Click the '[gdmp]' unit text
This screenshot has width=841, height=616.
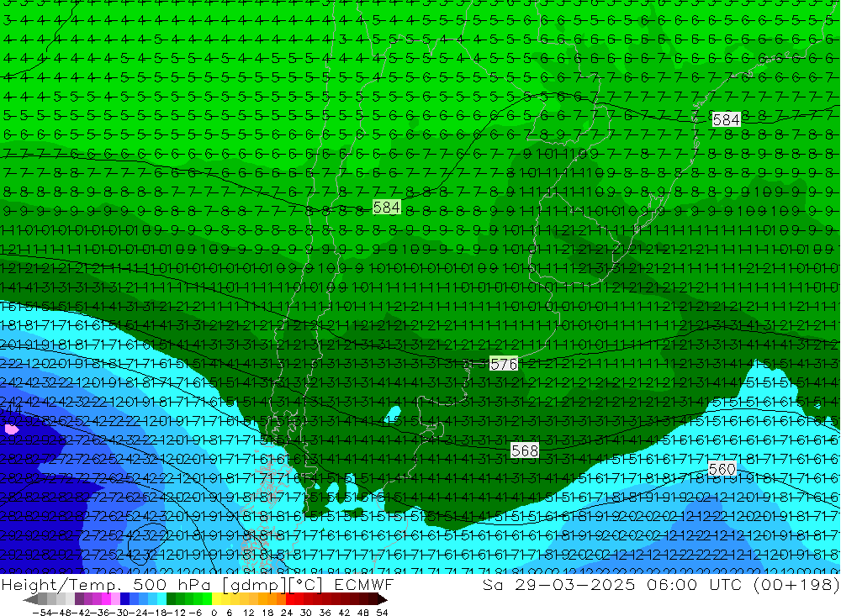click(x=254, y=585)
